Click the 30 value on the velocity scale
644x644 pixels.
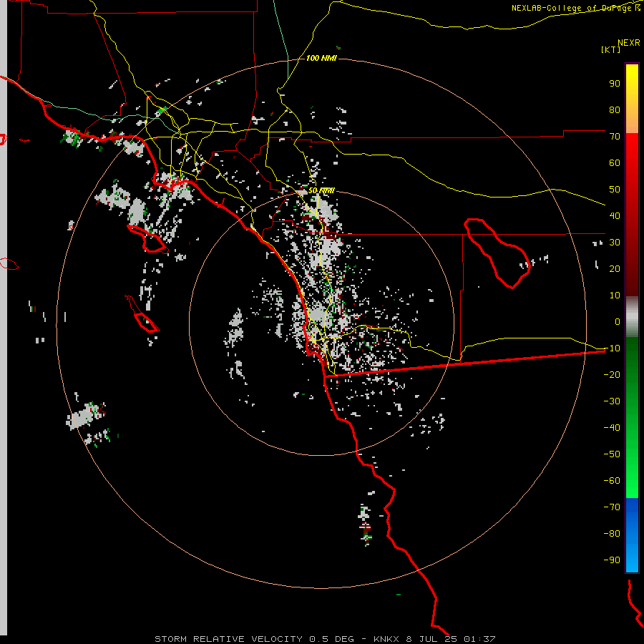(615, 243)
